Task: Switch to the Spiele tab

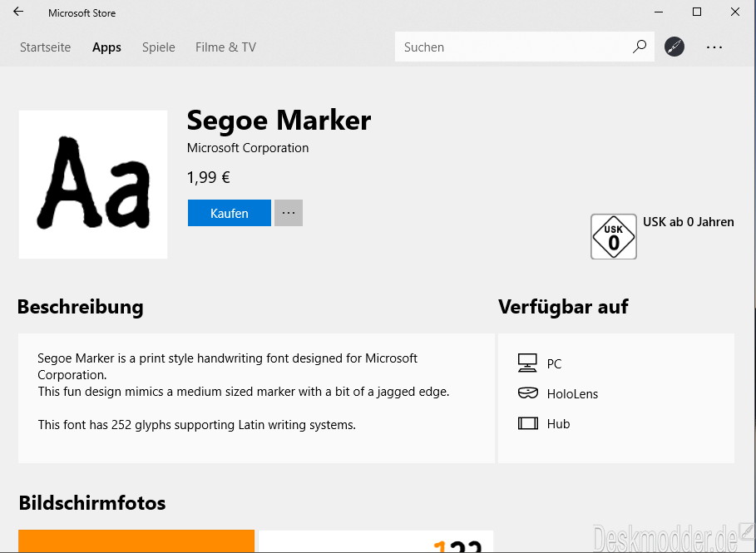Action: tap(159, 47)
